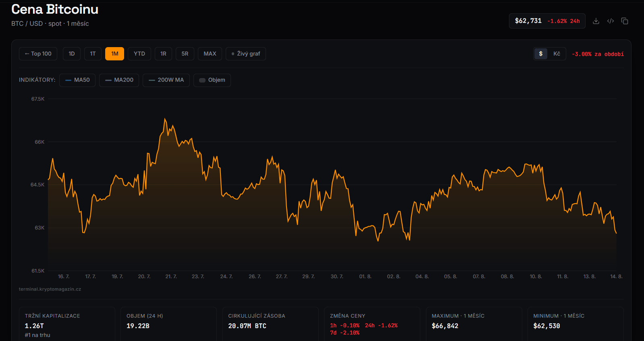Click the #1 na trhu rank text
The image size is (644, 341).
(x=37, y=335)
